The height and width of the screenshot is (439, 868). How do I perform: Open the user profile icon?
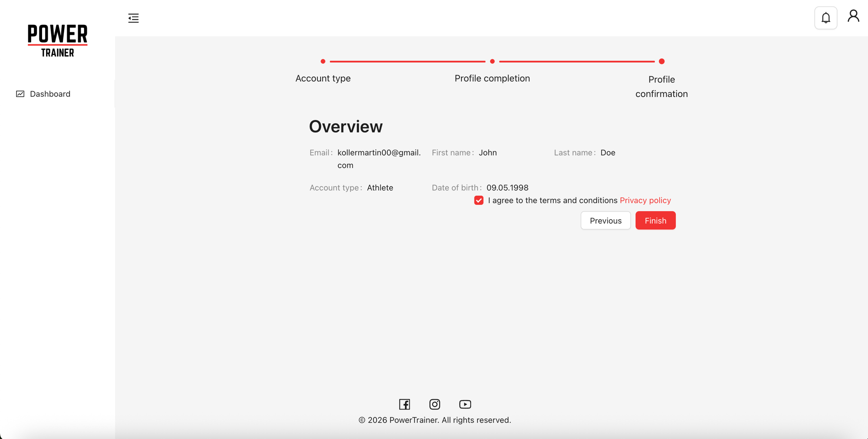click(853, 16)
